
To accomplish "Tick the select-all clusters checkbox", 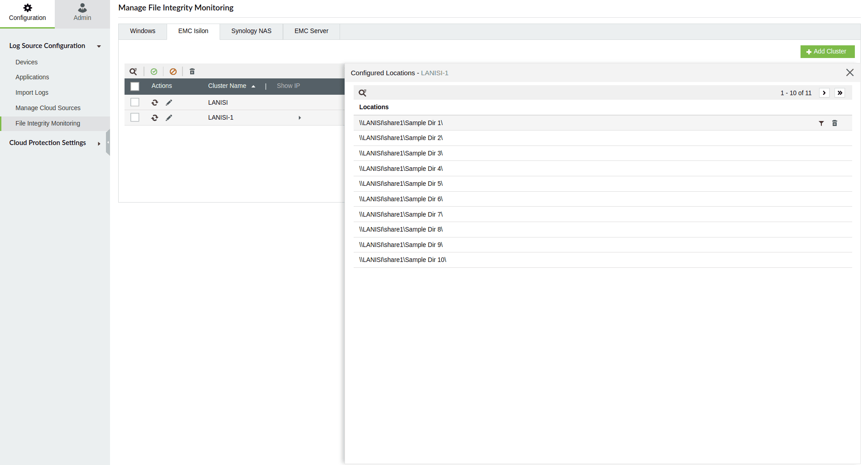I will tap(135, 86).
